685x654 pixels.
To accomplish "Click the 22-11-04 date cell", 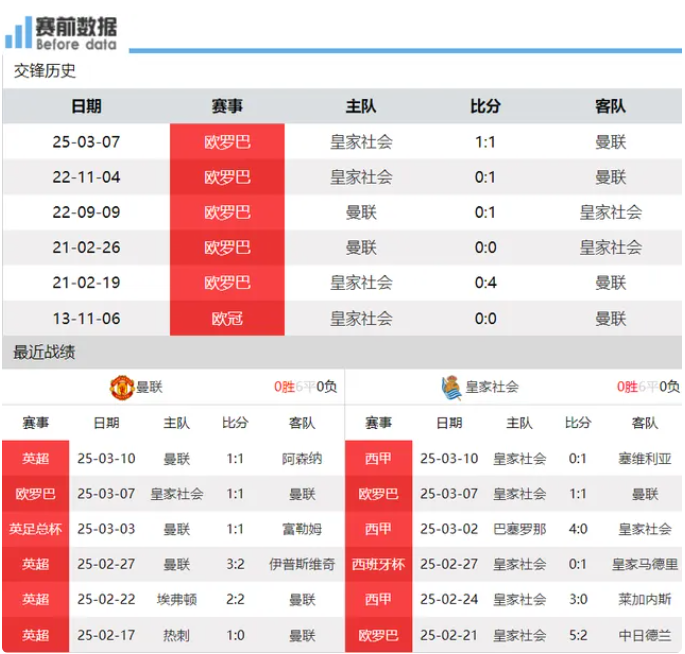I will (86, 177).
